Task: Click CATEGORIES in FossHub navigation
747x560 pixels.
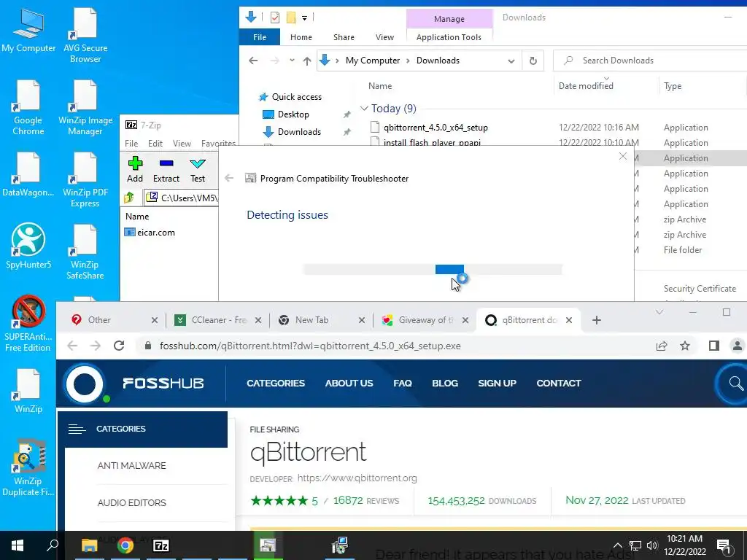Action: point(275,384)
